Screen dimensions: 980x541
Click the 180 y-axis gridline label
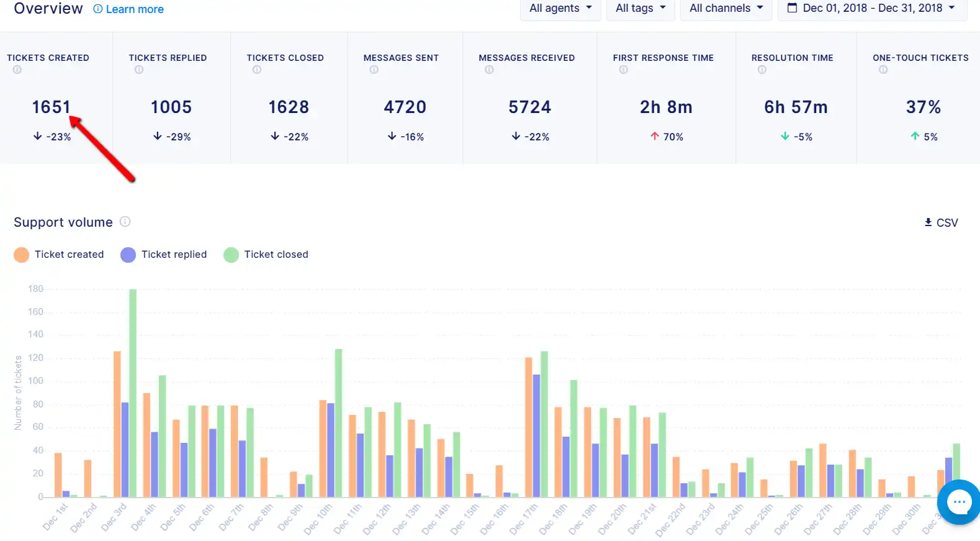click(36, 289)
